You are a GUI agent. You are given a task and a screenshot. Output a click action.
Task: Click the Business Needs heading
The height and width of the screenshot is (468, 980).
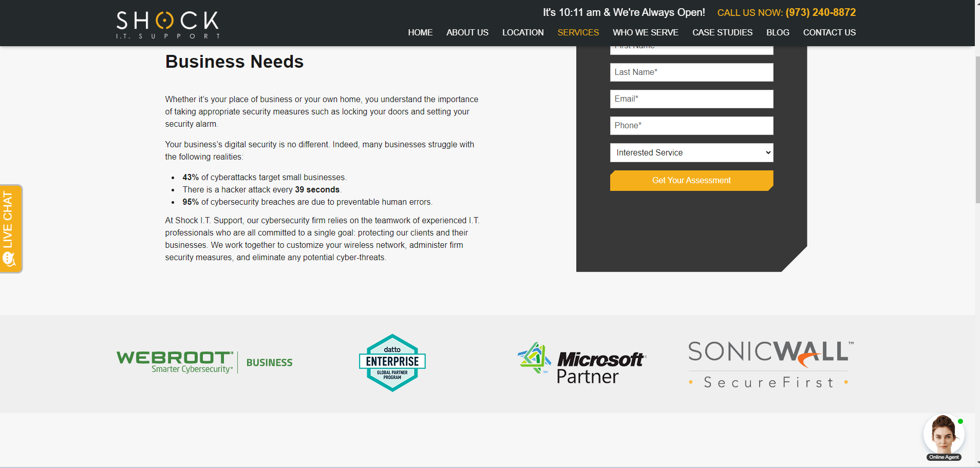(234, 62)
